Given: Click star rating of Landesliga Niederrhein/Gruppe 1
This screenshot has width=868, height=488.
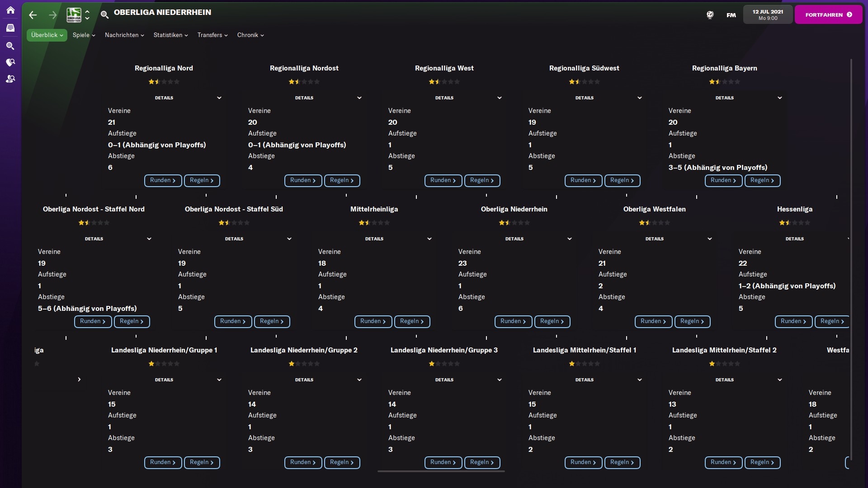Looking at the screenshot, I should tap(164, 364).
